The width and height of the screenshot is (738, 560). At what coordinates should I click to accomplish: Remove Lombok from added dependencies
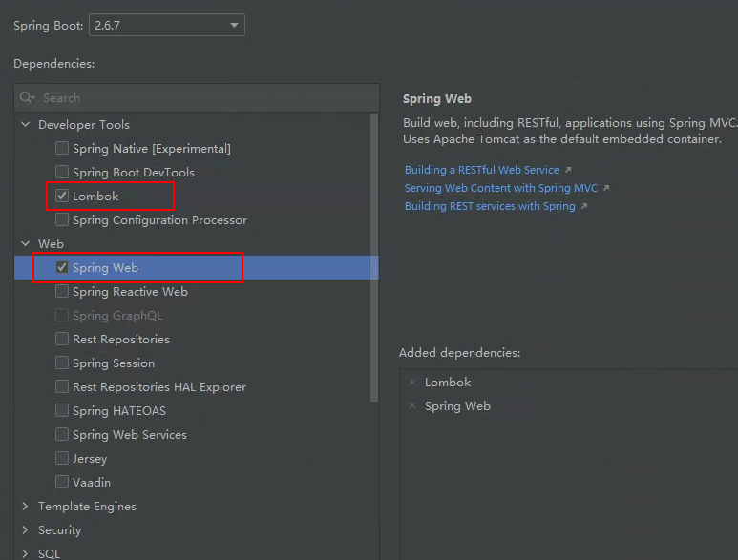[x=412, y=383]
